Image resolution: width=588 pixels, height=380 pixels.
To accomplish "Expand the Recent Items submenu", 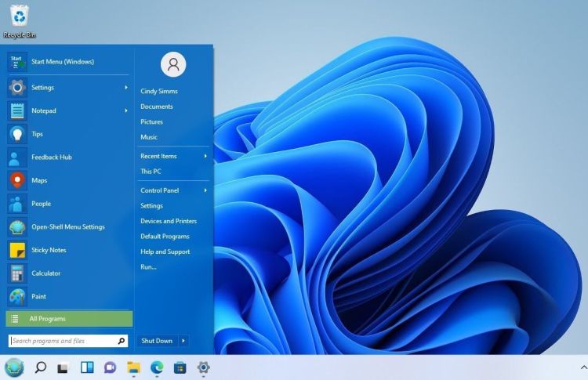I will [x=205, y=156].
